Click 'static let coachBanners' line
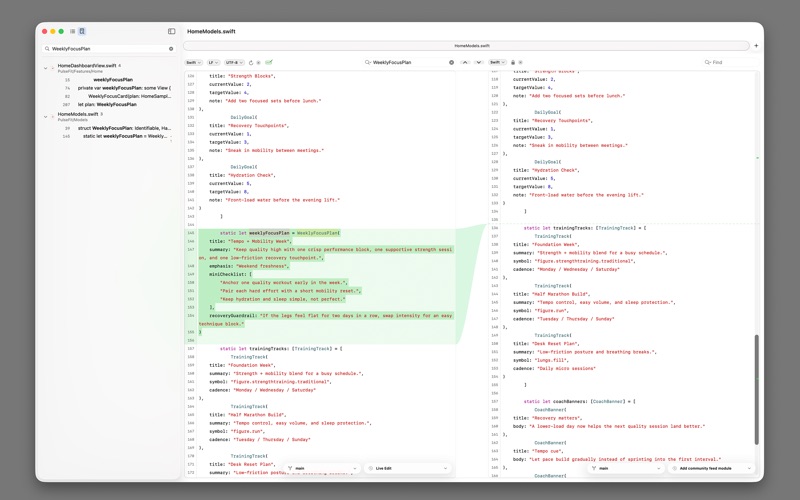 pos(580,402)
